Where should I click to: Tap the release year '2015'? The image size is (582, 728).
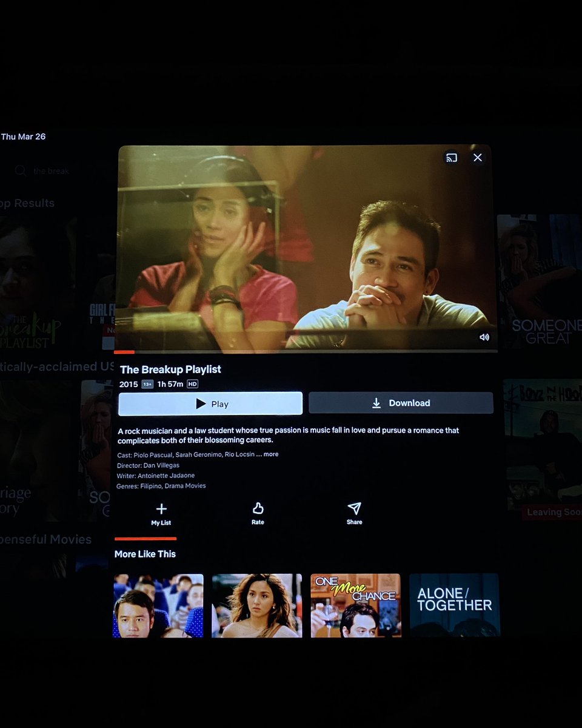[x=129, y=385]
